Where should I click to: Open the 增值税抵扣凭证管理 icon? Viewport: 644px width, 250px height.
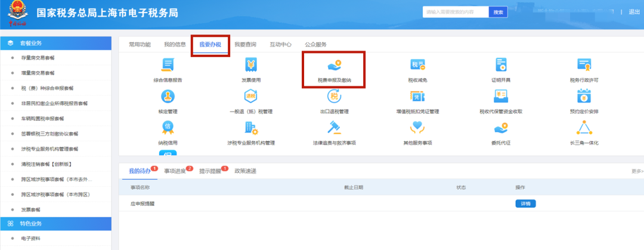tap(417, 96)
